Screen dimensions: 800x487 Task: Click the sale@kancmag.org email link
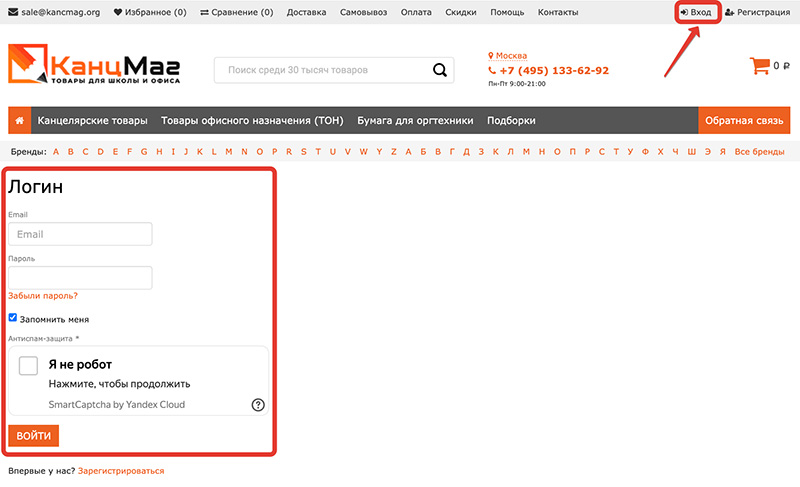tap(55, 12)
